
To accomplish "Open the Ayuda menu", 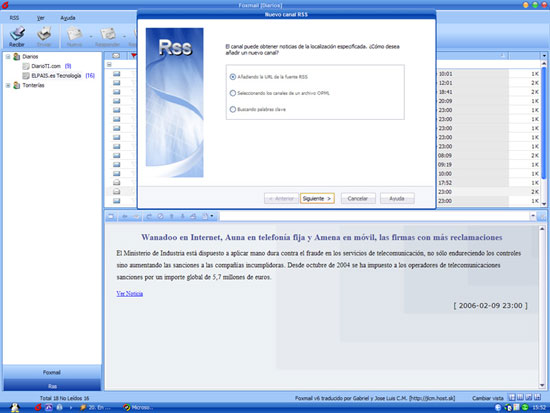I will pos(68,18).
